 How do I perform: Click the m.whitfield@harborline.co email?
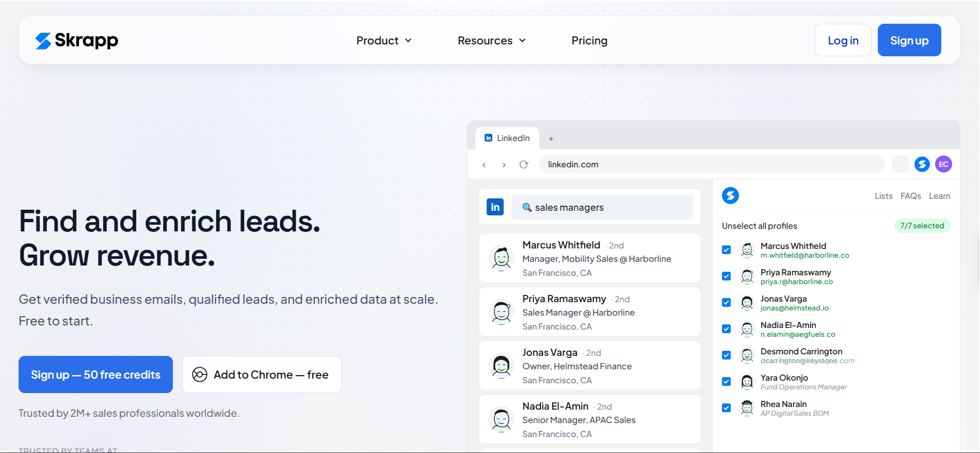tap(805, 256)
